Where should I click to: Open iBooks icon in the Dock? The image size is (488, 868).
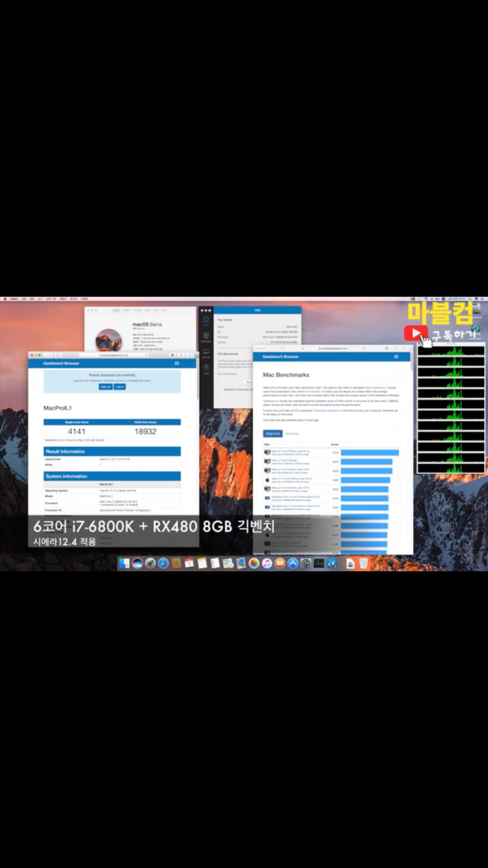coord(280,563)
